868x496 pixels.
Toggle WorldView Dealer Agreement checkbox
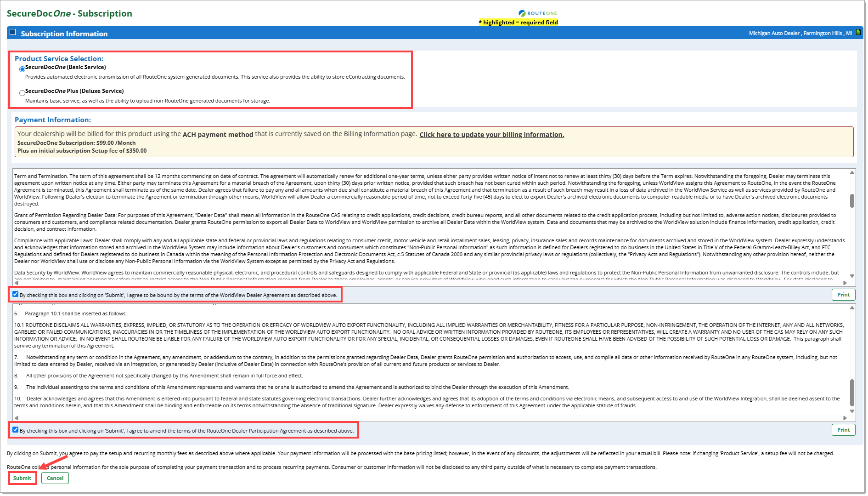[x=16, y=294]
